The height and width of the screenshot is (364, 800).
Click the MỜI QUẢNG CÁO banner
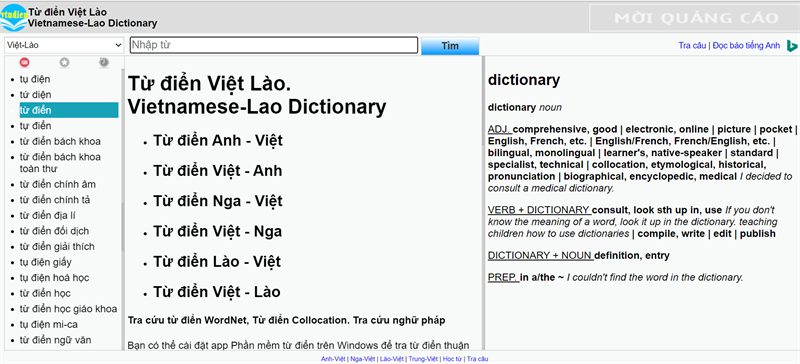694,18
